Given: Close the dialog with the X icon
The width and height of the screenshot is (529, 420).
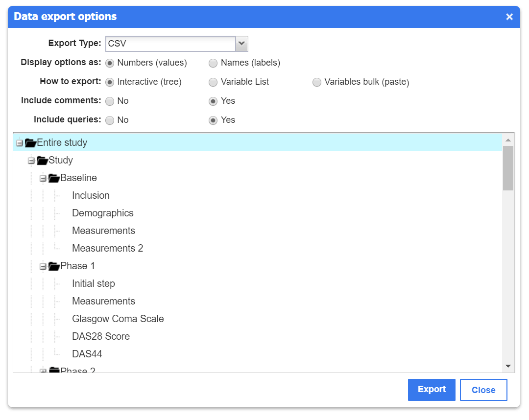Looking at the screenshot, I should (509, 17).
